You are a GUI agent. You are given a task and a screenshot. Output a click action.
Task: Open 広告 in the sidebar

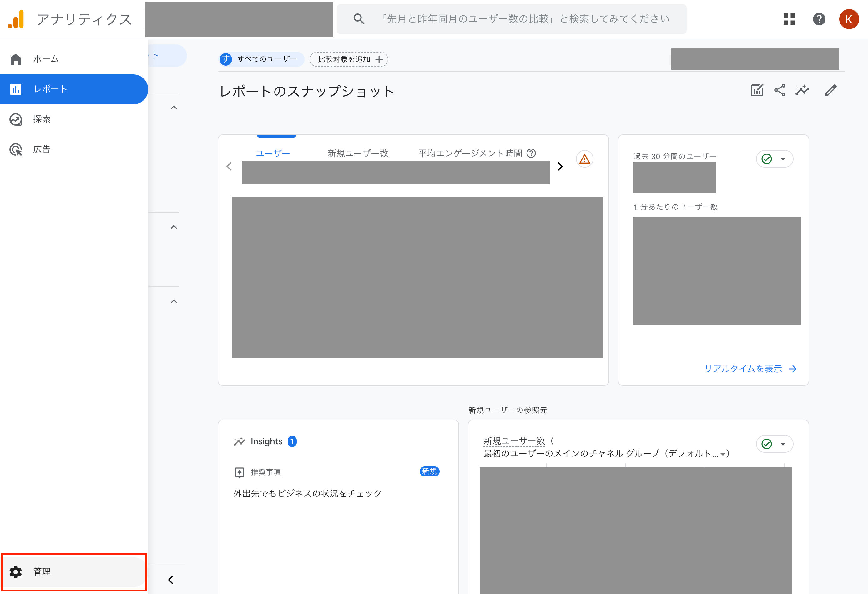point(74,149)
